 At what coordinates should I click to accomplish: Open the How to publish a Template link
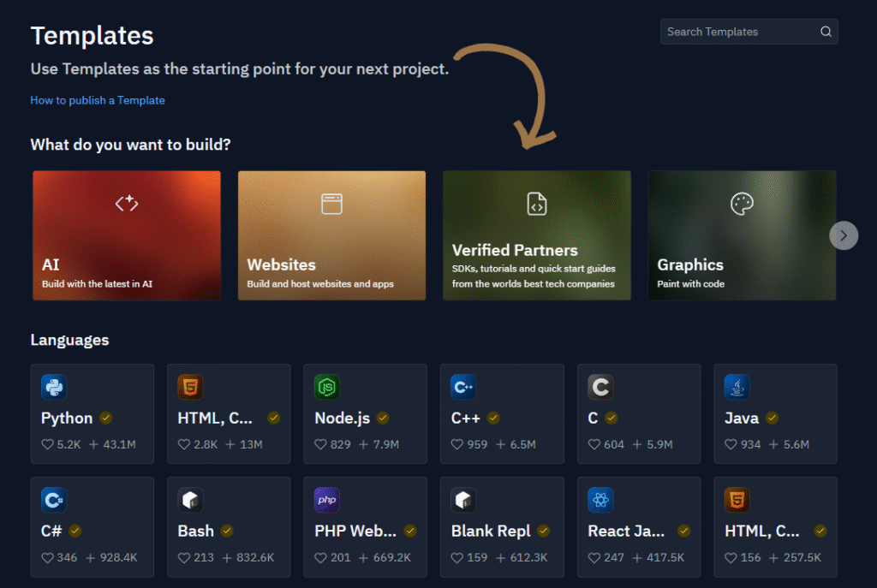click(97, 100)
